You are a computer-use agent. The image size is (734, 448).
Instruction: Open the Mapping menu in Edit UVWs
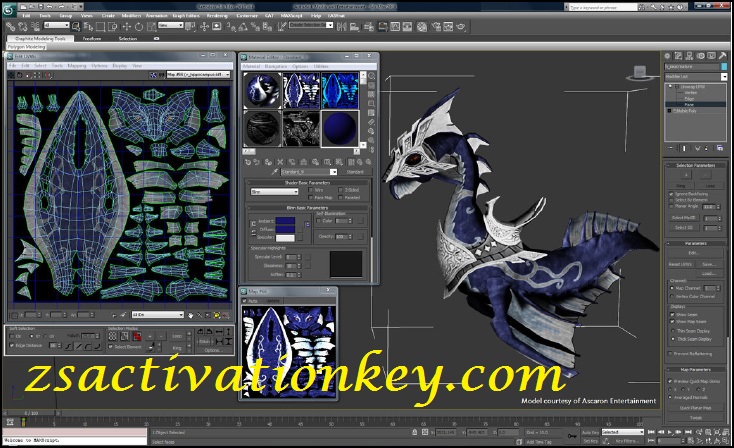pos(77,66)
